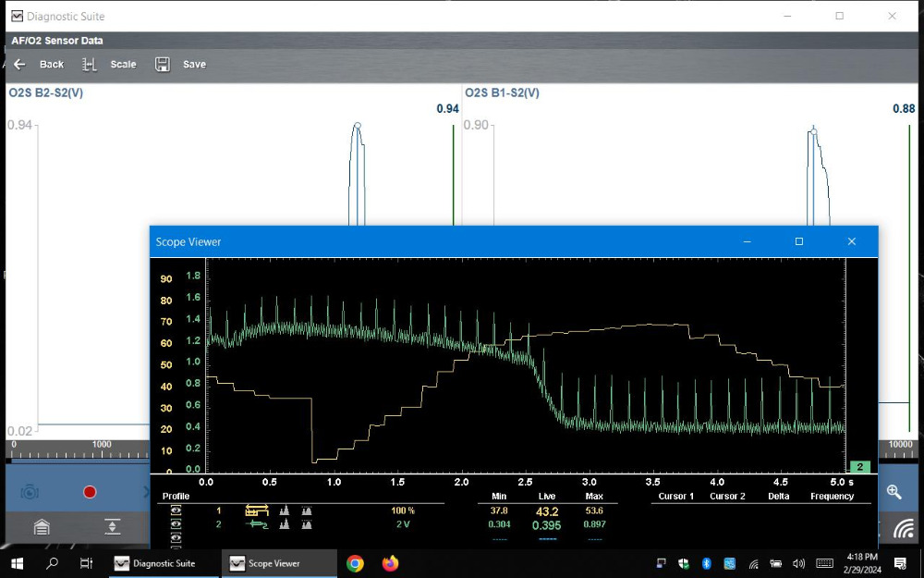Click the Scale tool icon
The image size is (924, 578).
tap(90, 65)
